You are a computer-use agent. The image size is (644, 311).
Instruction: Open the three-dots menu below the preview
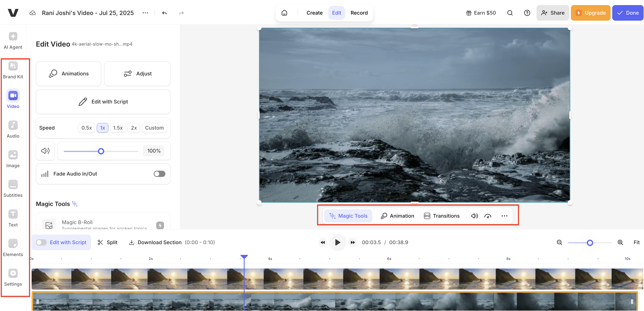pos(504,216)
